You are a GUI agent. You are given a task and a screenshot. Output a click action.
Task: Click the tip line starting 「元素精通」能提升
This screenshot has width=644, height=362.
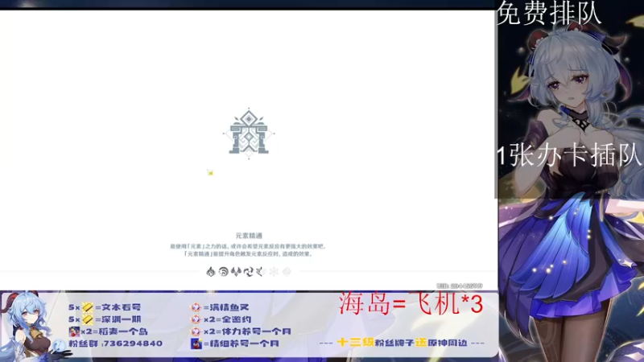[x=249, y=254]
